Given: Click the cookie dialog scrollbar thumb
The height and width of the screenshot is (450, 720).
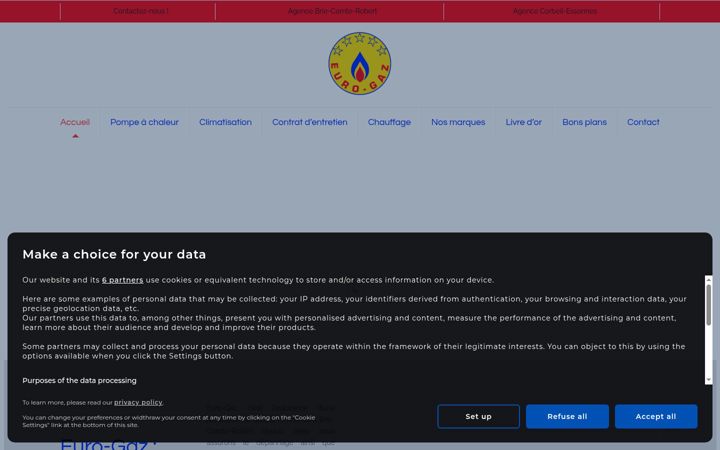Looking at the screenshot, I should coord(709,305).
